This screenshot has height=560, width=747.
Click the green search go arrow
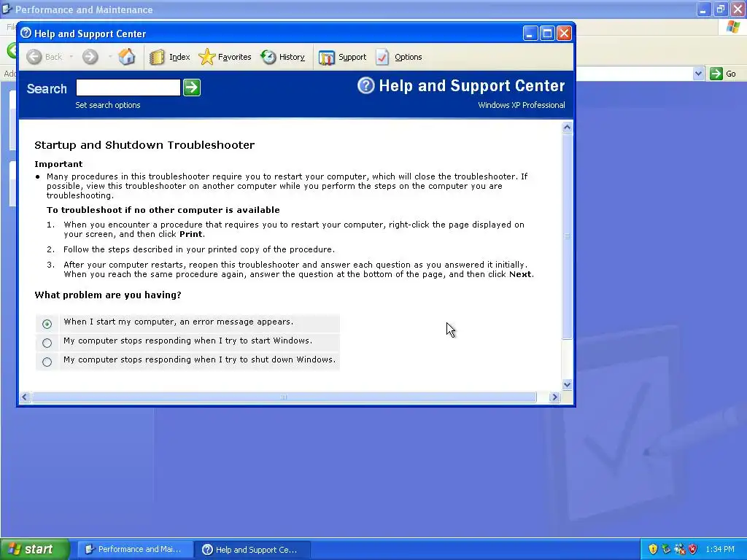[192, 87]
